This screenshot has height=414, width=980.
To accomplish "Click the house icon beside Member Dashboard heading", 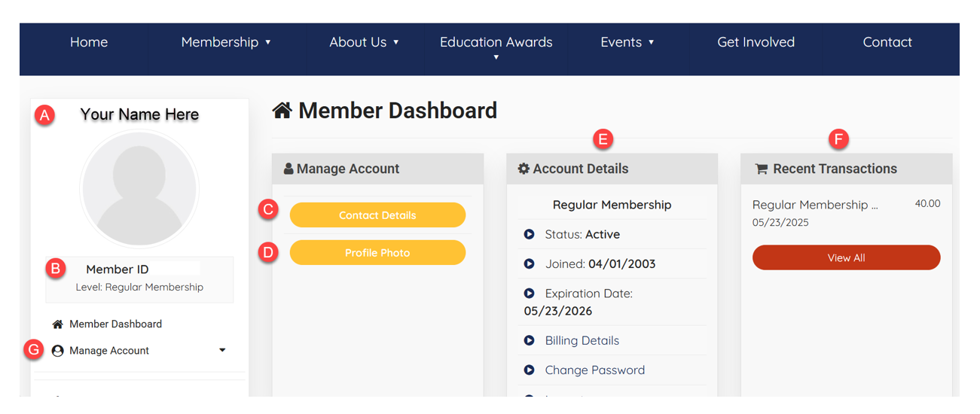I will click(x=282, y=111).
